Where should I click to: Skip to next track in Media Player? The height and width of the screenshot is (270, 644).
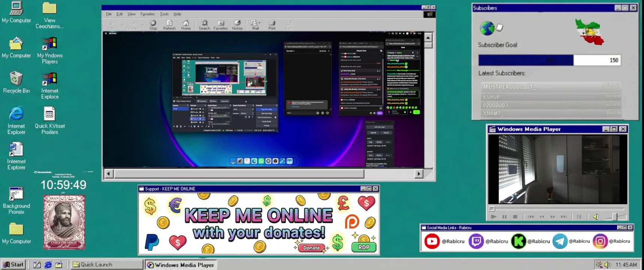click(564, 217)
